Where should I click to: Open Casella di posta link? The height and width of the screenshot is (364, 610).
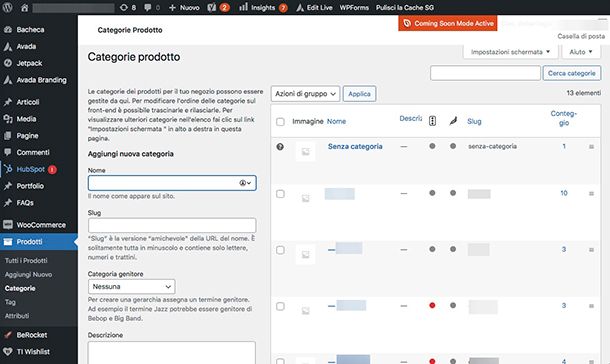point(581,36)
